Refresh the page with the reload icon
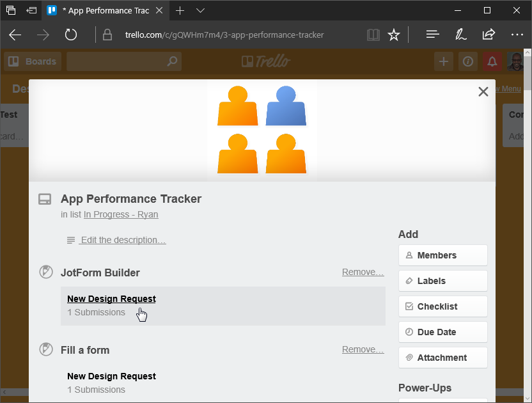 [x=70, y=35]
